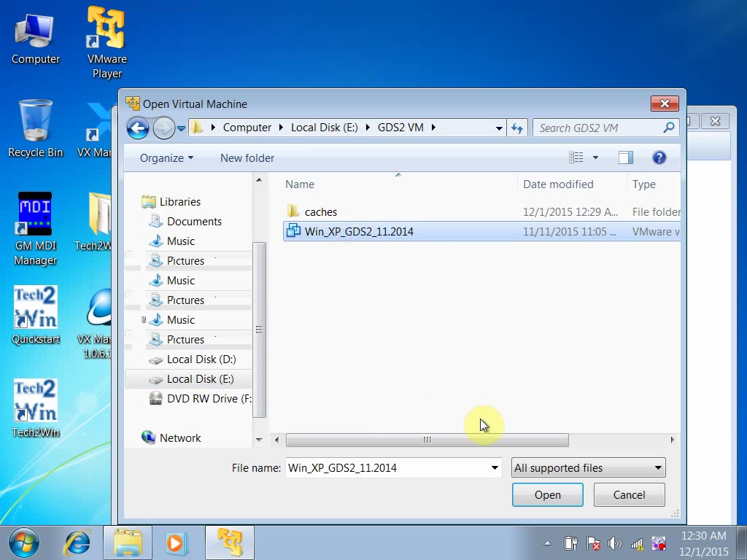Expand the arrow after Local Disk (E:) breadcrumb
This screenshot has width=747, height=560.
click(368, 128)
